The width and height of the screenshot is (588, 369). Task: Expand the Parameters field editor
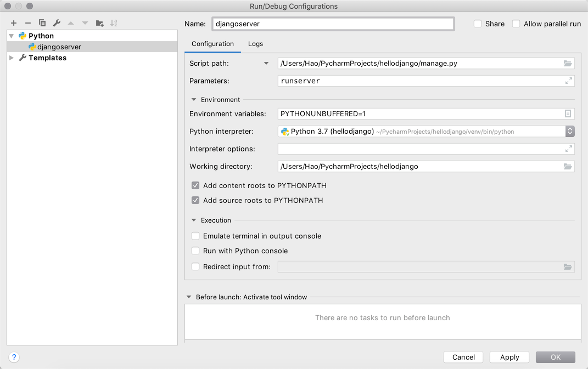click(569, 81)
